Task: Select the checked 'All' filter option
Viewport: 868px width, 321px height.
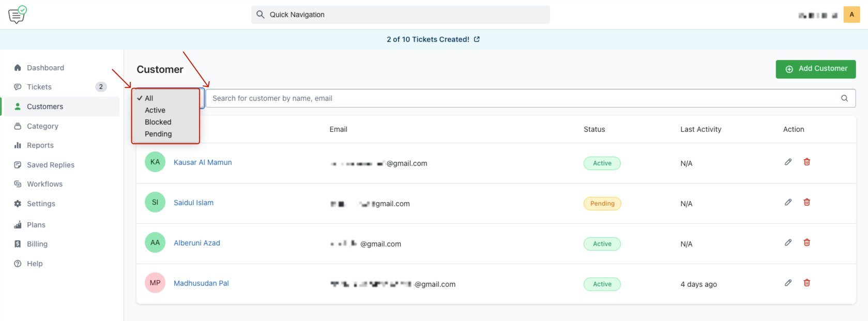Action: (149, 98)
